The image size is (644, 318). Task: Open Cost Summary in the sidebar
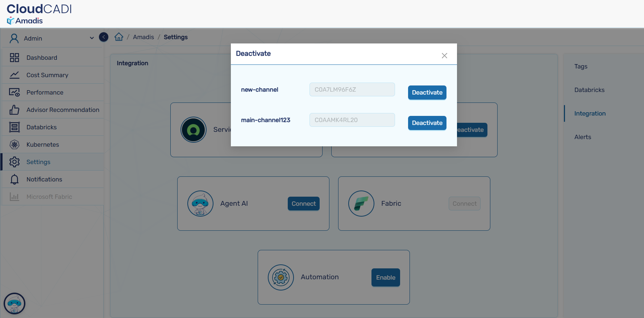point(47,75)
